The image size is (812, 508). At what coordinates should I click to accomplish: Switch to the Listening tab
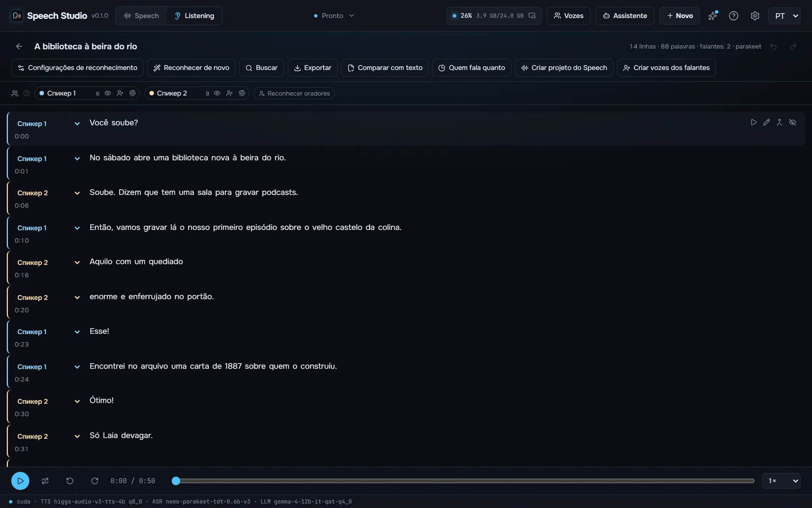pyautogui.click(x=194, y=16)
